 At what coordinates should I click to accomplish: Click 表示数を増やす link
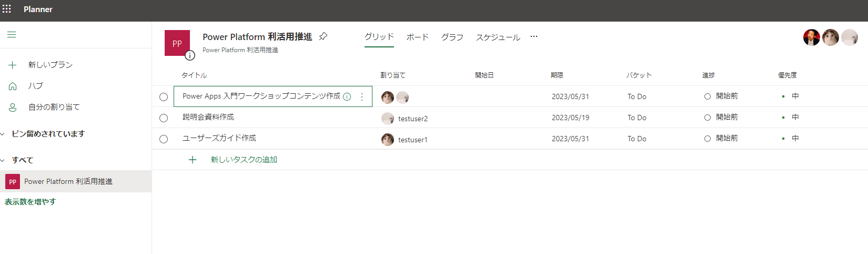pos(31,202)
